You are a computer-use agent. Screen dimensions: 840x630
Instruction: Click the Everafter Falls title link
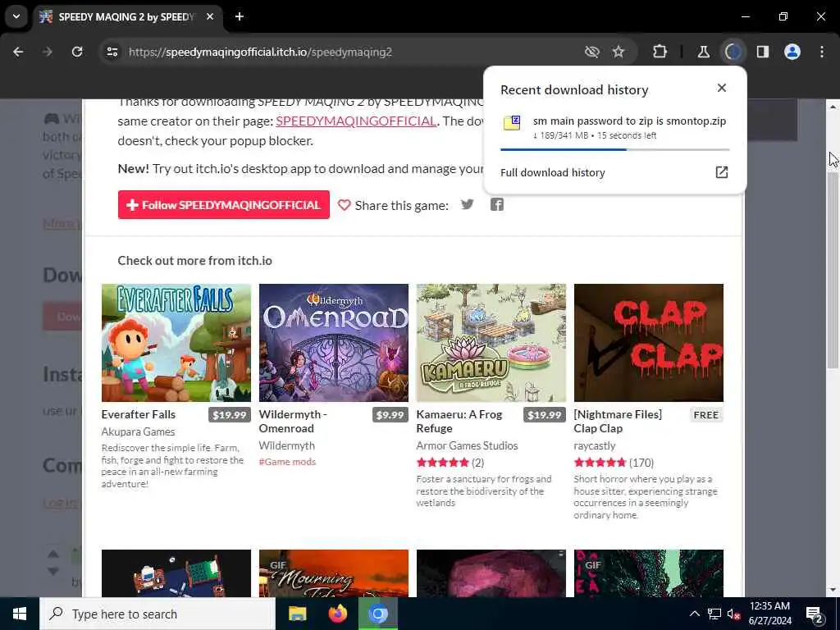pyautogui.click(x=138, y=414)
